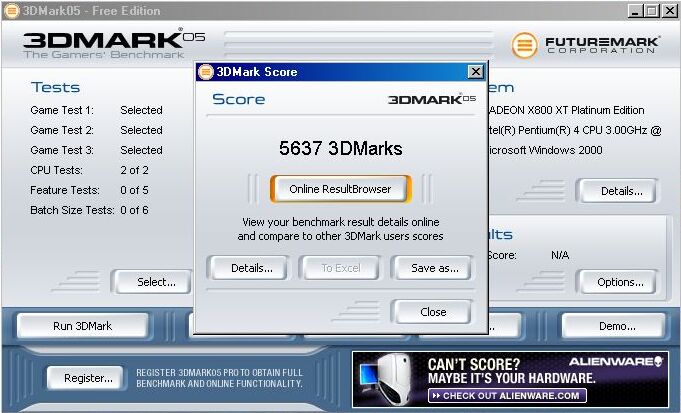The width and height of the screenshot is (681, 413).
Task: Click the Select... tests button
Action: click(x=152, y=282)
